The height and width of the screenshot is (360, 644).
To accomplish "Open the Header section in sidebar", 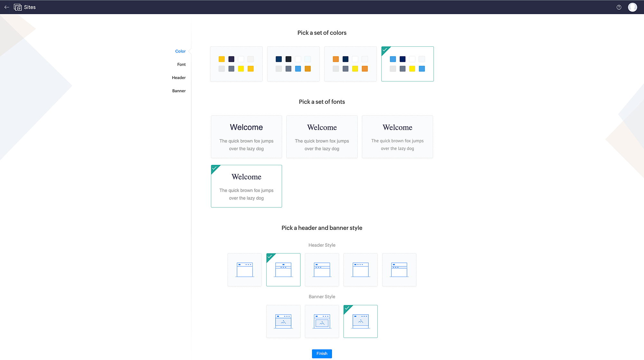I will [x=179, y=78].
